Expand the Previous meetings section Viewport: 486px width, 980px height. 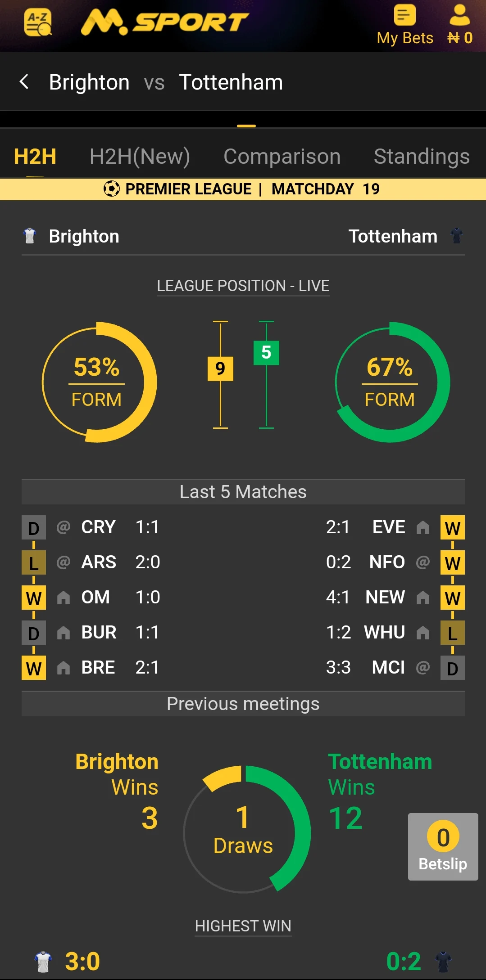(243, 703)
